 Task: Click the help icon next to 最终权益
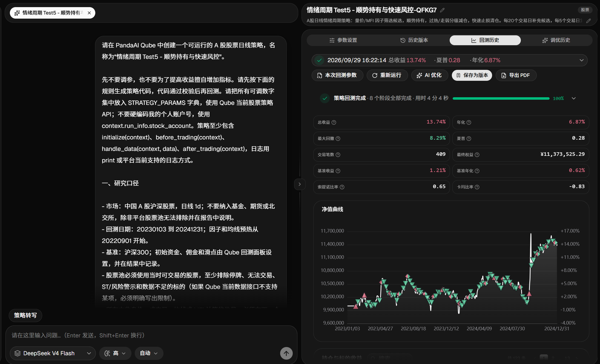click(477, 155)
